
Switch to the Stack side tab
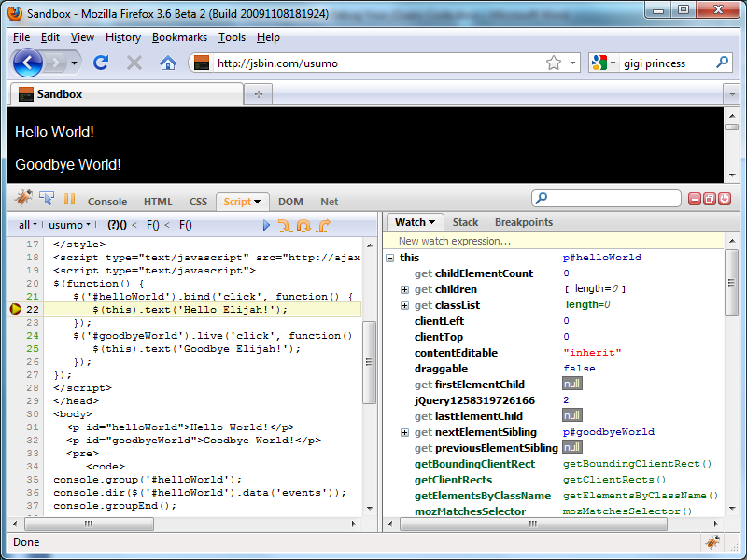(x=465, y=222)
